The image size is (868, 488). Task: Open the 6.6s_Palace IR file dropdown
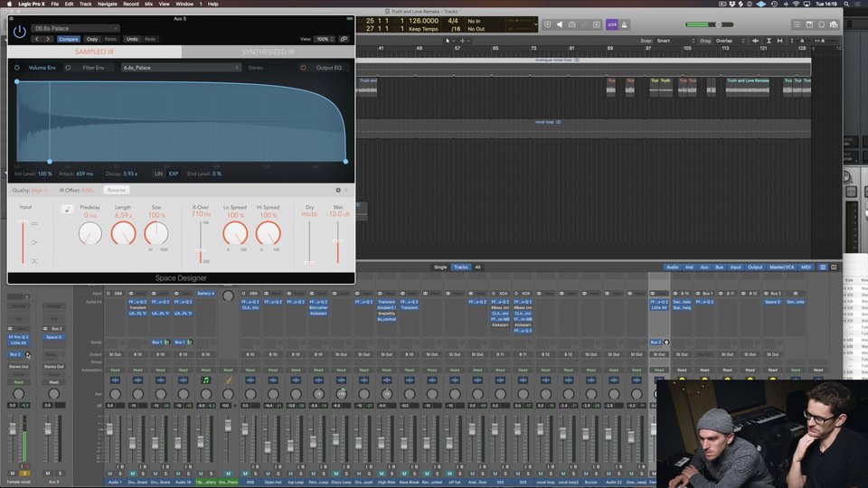tap(181, 68)
